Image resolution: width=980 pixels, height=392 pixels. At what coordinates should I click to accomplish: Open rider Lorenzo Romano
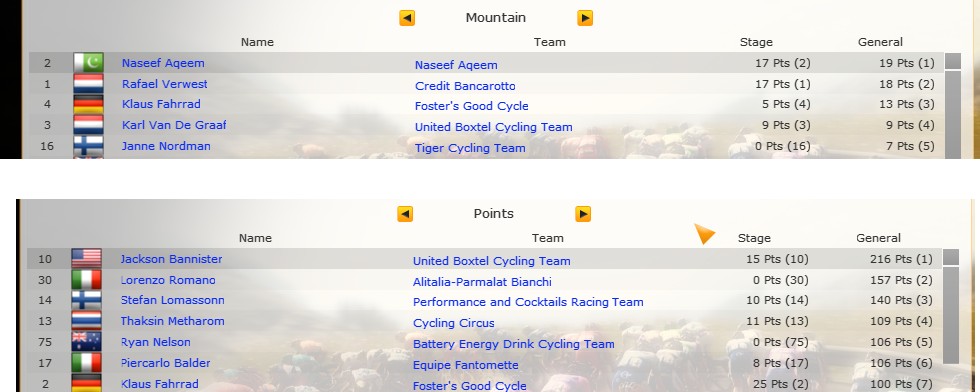[x=168, y=280]
